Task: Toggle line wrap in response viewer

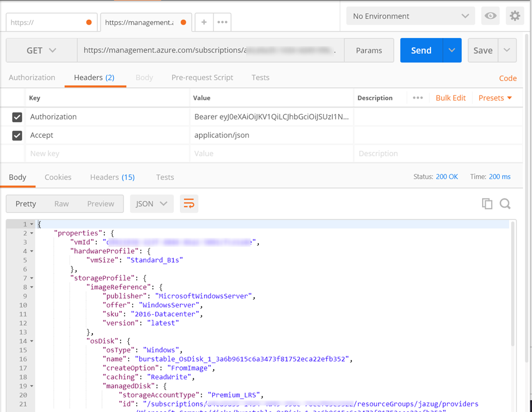Action: click(x=189, y=204)
